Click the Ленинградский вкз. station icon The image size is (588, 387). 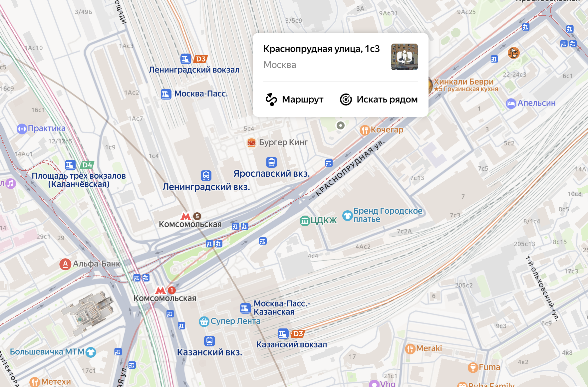[x=206, y=175]
